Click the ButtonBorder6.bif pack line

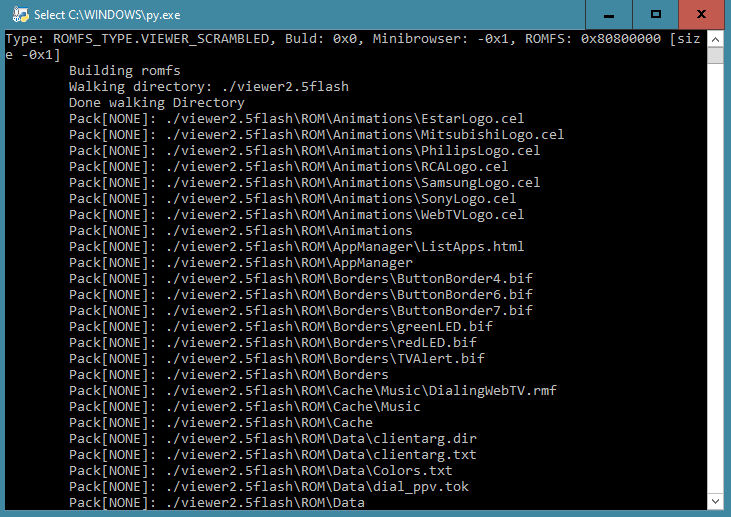coord(301,295)
